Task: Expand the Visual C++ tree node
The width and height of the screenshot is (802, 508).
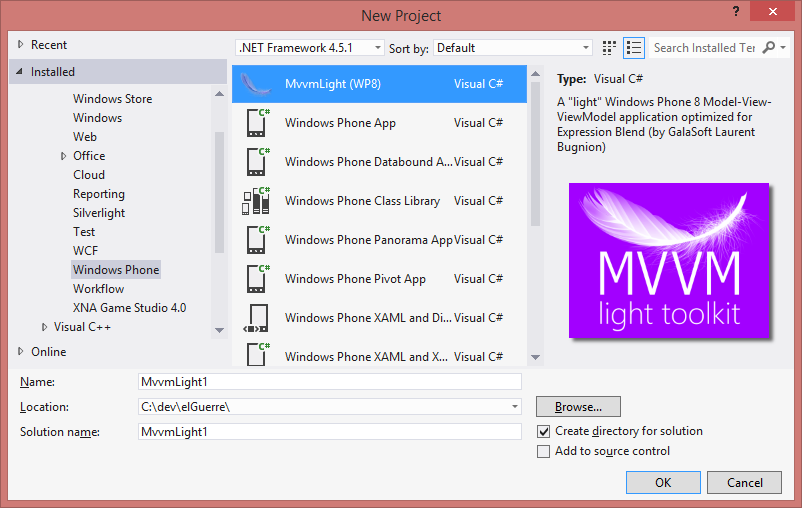Action: (45, 327)
